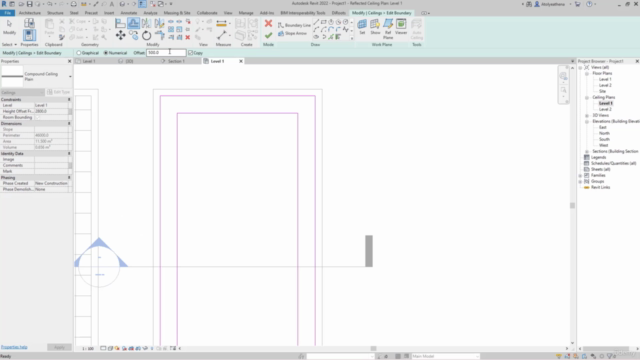Click the Rectangle draw tool
The height and width of the screenshot is (360, 640).
tap(324, 22)
